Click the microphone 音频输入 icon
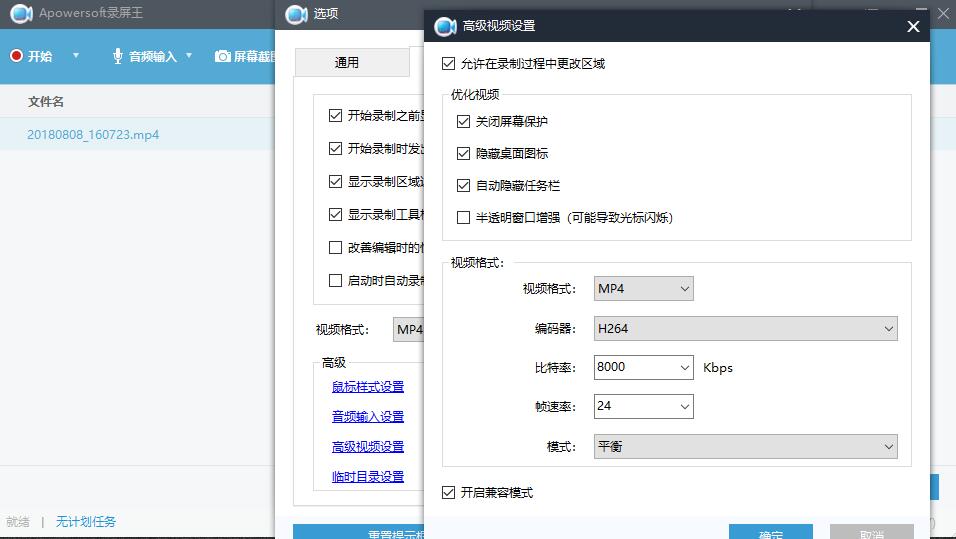This screenshot has height=539, width=956. (x=118, y=56)
